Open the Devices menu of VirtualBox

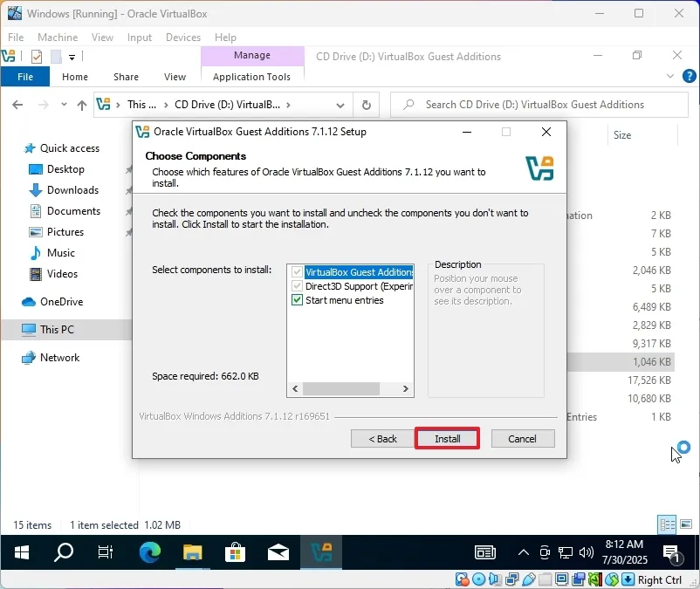pos(183,37)
